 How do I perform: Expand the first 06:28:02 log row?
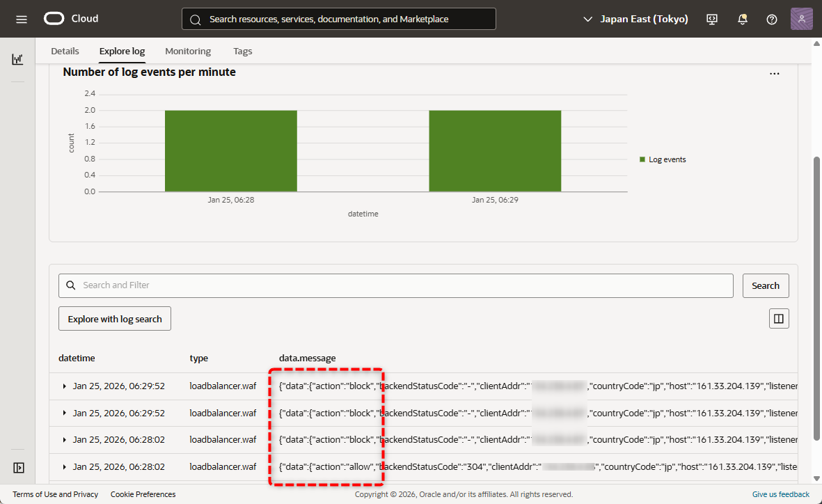point(65,440)
